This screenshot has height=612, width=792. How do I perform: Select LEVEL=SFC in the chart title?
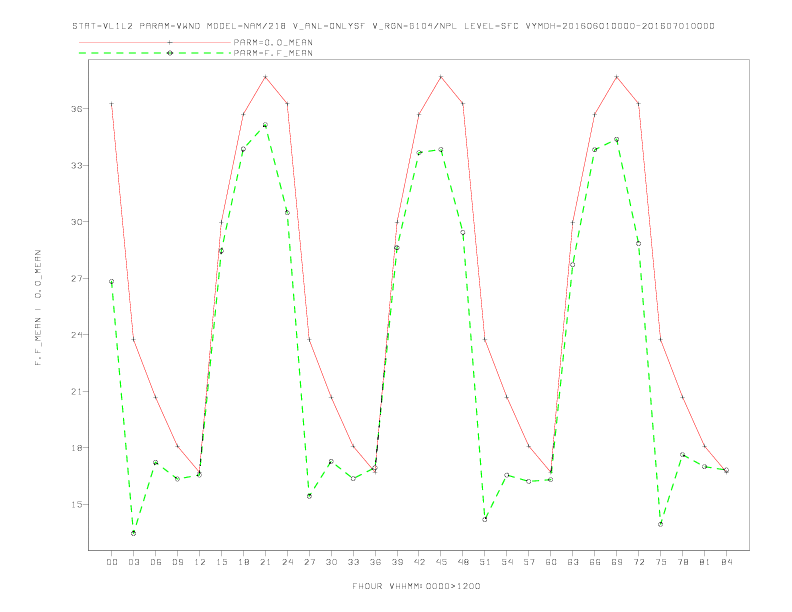click(x=491, y=26)
